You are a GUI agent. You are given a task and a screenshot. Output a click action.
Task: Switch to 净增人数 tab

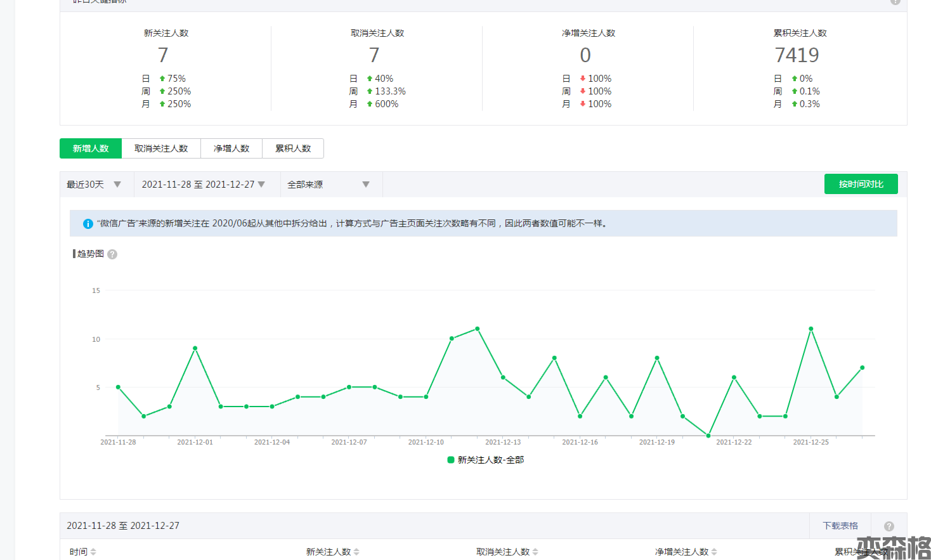(231, 148)
